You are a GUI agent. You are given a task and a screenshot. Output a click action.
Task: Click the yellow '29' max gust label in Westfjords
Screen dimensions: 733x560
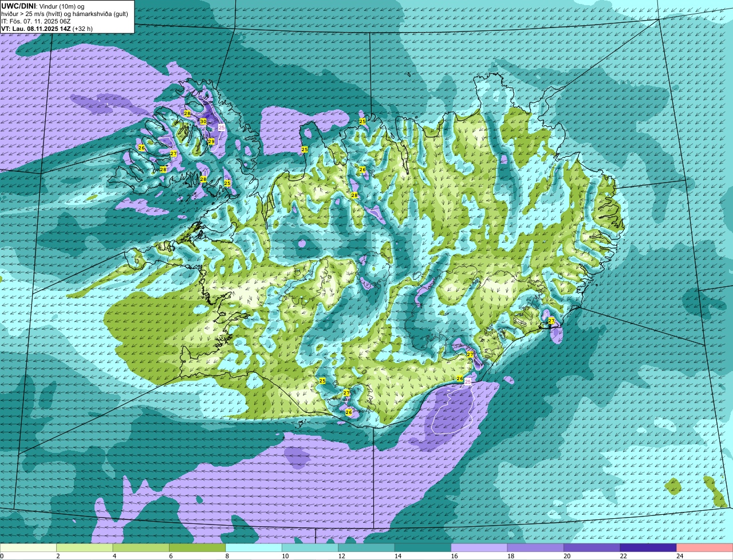pyautogui.click(x=211, y=141)
